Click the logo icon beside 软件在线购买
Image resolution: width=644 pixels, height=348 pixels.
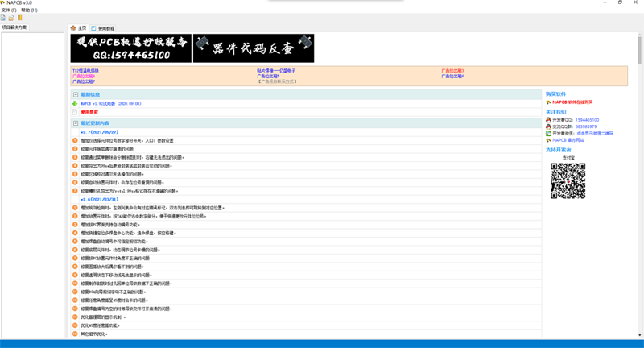[548, 101]
